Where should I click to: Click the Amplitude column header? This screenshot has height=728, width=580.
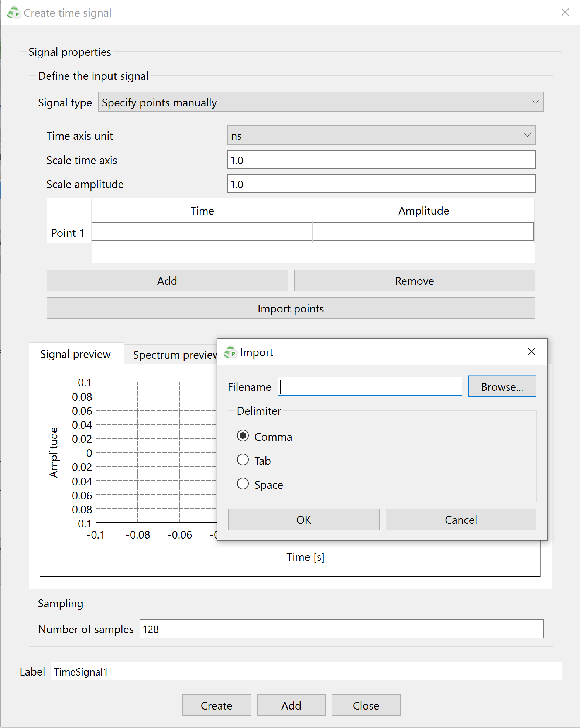[x=423, y=211]
